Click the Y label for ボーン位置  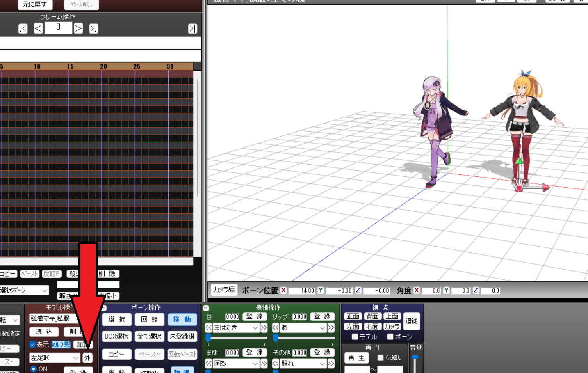click(x=321, y=290)
